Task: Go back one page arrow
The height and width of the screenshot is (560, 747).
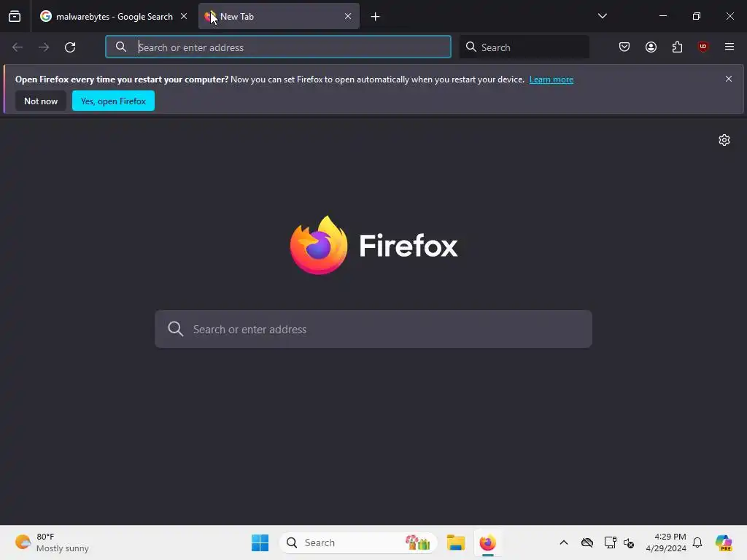Action: click(x=18, y=47)
